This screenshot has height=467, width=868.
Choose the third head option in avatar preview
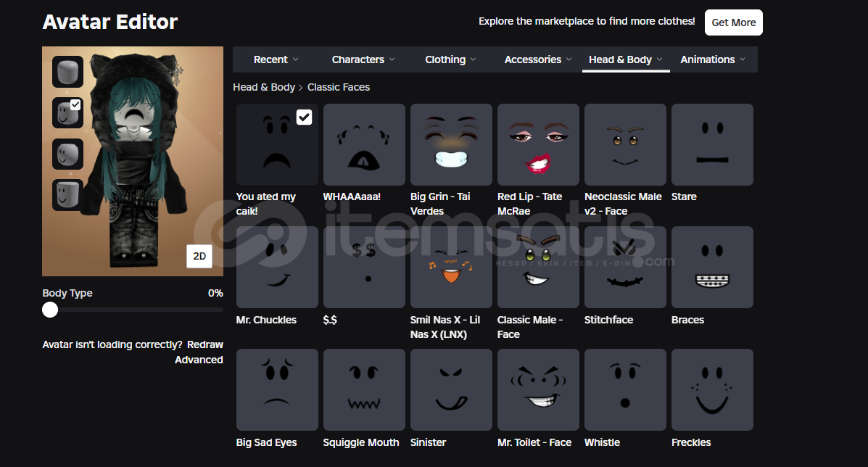click(x=67, y=154)
